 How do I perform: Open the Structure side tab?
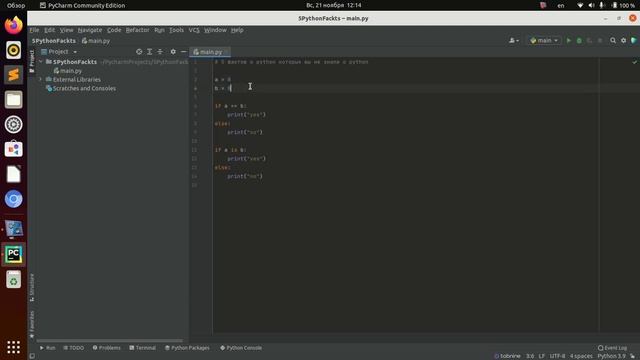point(32,288)
